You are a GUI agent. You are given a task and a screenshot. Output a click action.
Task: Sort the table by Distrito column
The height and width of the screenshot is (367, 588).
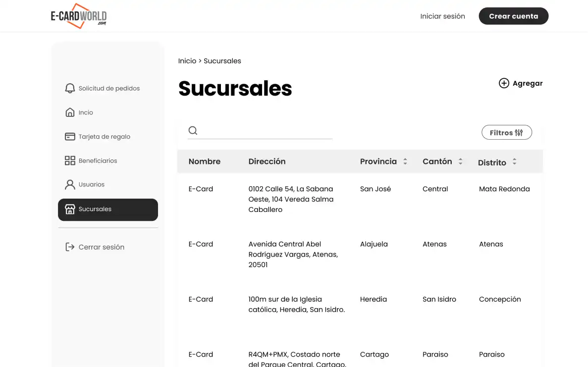click(514, 161)
